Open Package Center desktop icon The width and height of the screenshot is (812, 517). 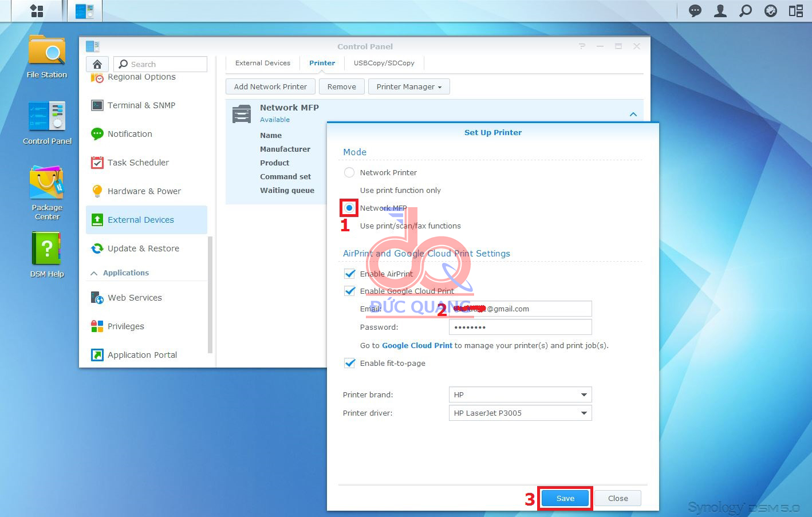[47, 193]
